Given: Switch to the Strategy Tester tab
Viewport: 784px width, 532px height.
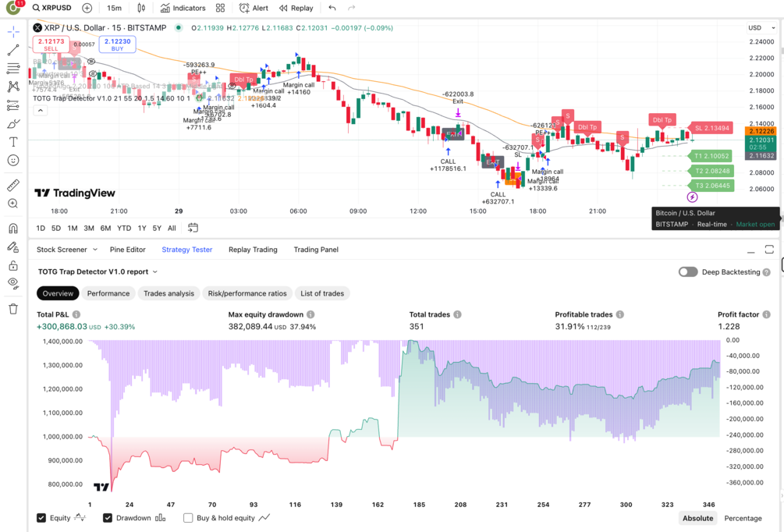Looking at the screenshot, I should point(187,250).
